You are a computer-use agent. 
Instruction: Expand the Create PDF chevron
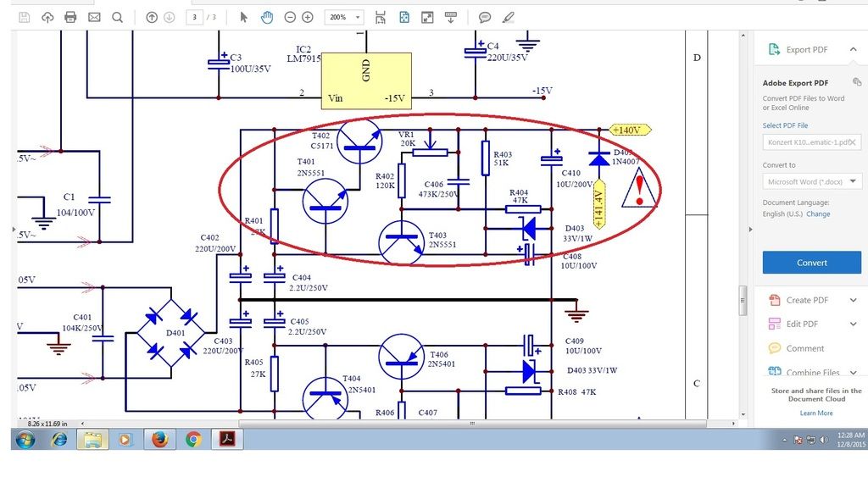[x=853, y=300]
